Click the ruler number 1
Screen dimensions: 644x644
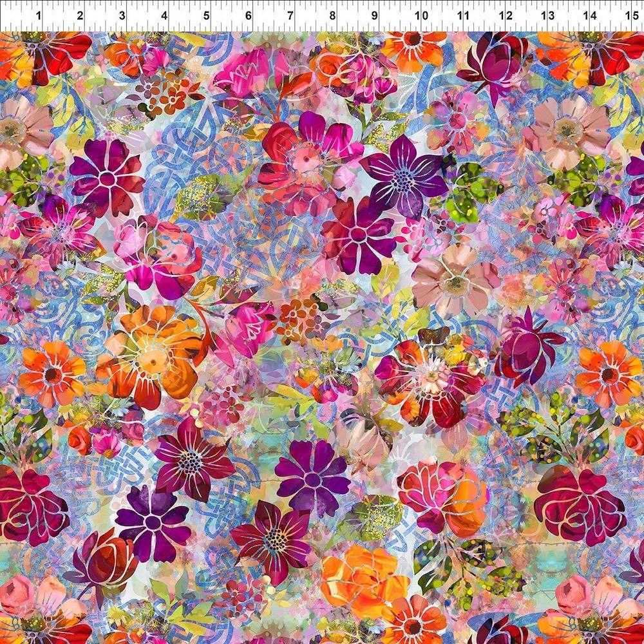pos(39,15)
